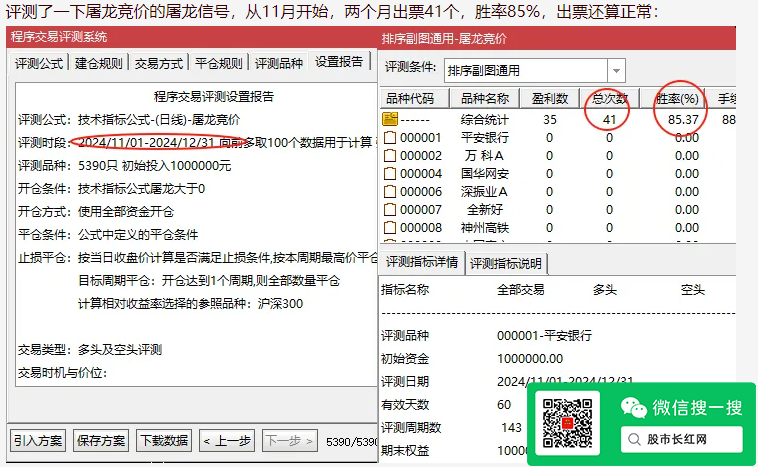Click profit count value 35

[550, 119]
